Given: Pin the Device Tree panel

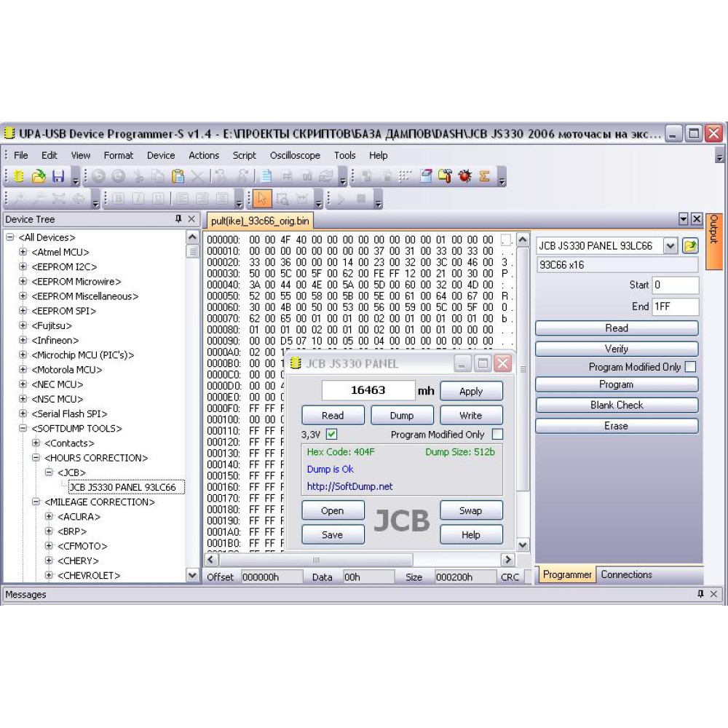Looking at the screenshot, I should click(178, 218).
